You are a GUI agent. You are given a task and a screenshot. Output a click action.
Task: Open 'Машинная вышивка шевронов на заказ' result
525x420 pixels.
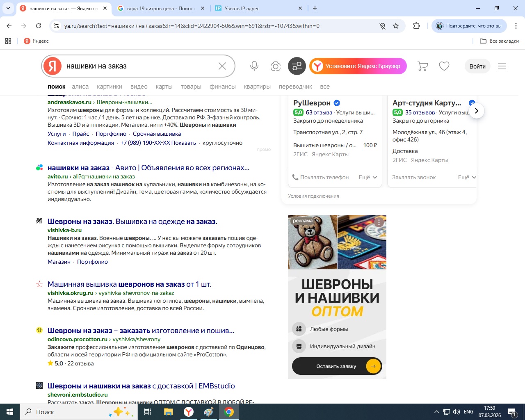[x=130, y=284]
